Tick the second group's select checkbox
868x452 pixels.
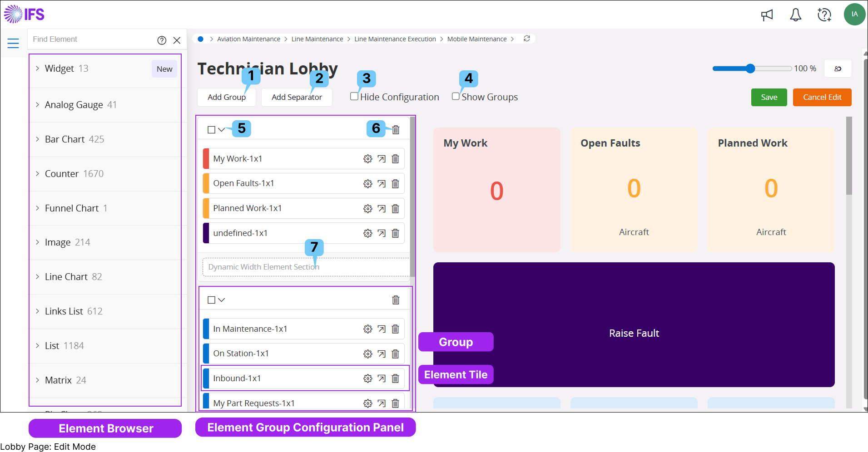[211, 300]
